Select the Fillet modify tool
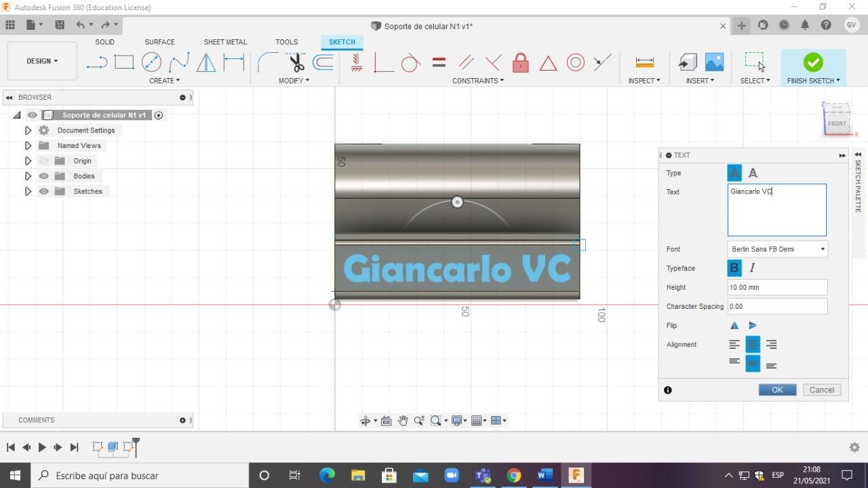The width and height of the screenshot is (868, 488). point(267,62)
